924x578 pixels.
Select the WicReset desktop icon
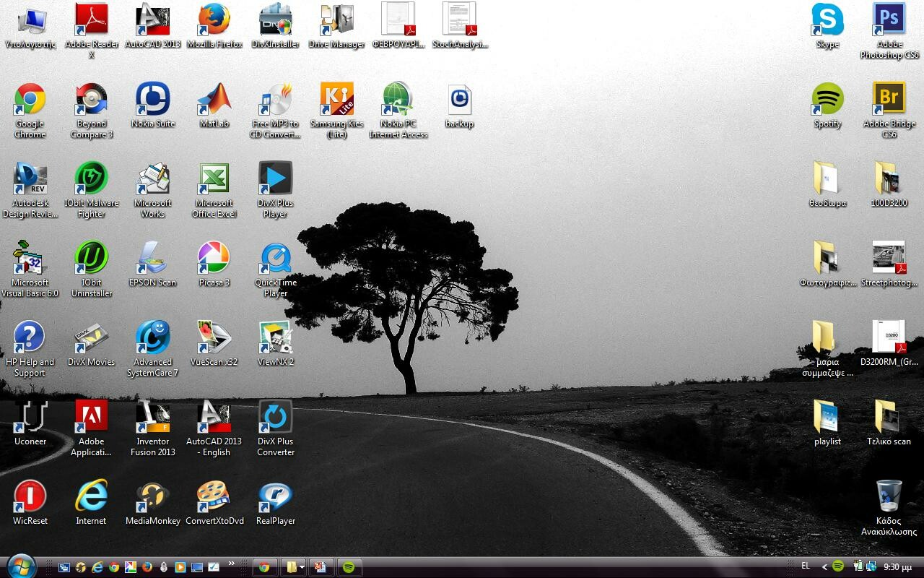(x=30, y=497)
